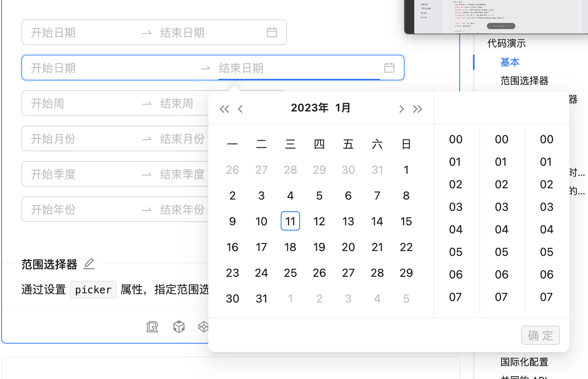This screenshot has width=588, height=379.
Task: Select January 11 in the calendar
Action: pyautogui.click(x=290, y=221)
